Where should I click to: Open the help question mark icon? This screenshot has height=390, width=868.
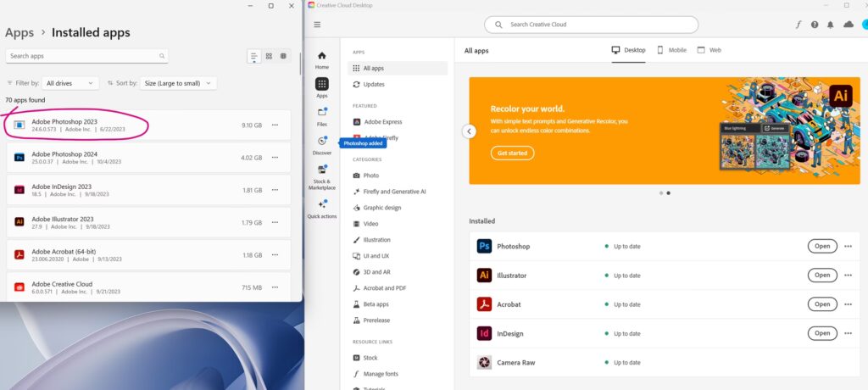click(x=815, y=25)
